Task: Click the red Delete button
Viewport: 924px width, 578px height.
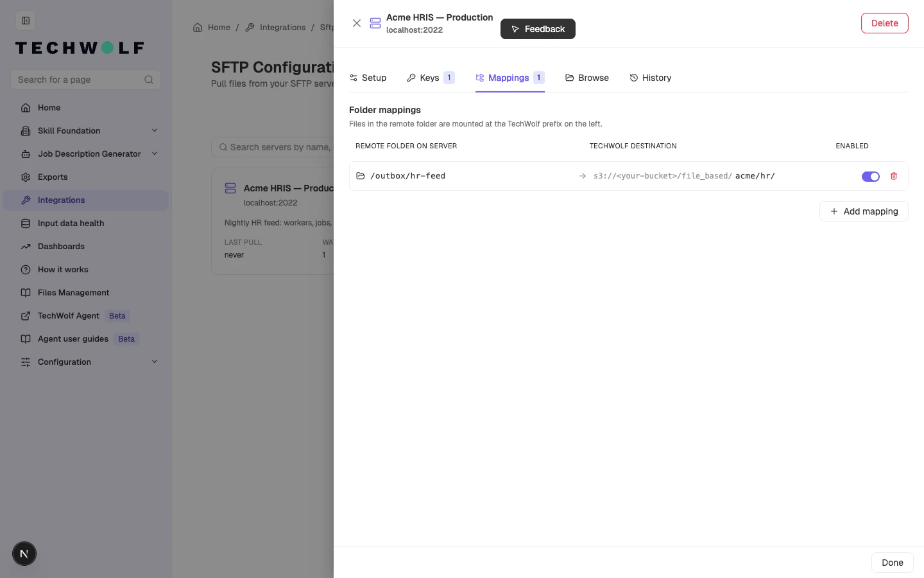Action: click(885, 23)
